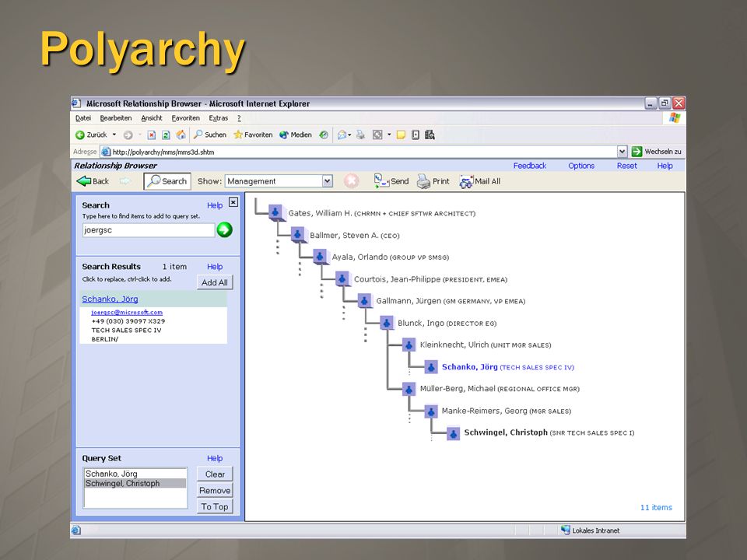Open the address bar dropdown arrow
Viewport: 747px width, 560px height.
[x=622, y=152]
